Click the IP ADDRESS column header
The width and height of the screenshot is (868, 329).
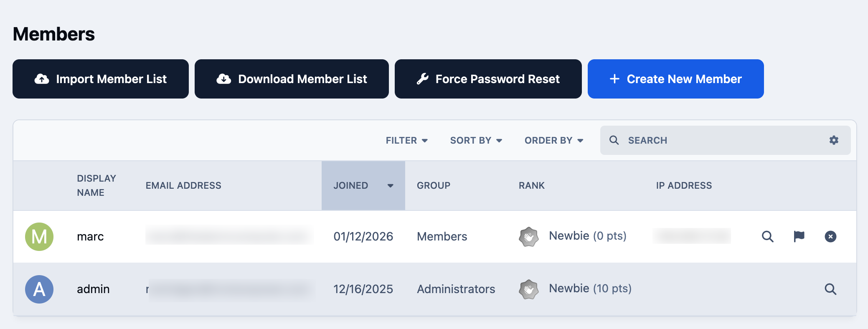point(684,185)
